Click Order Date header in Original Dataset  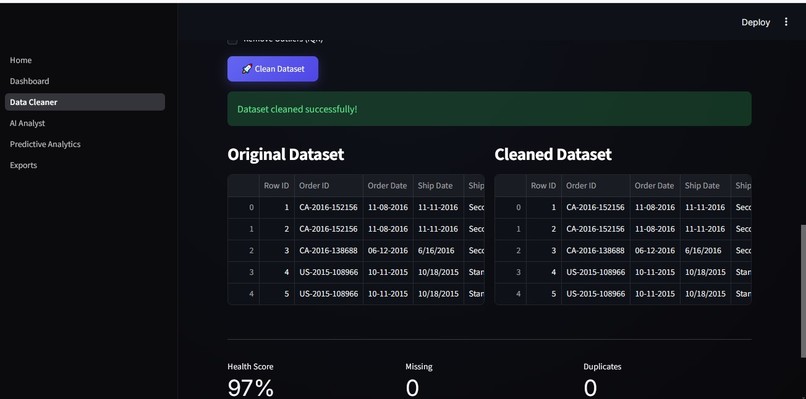coord(388,186)
